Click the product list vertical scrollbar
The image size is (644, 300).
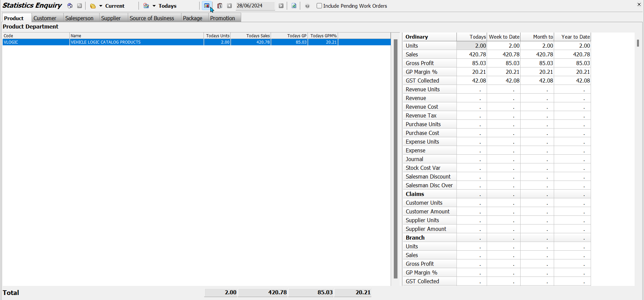(395, 159)
